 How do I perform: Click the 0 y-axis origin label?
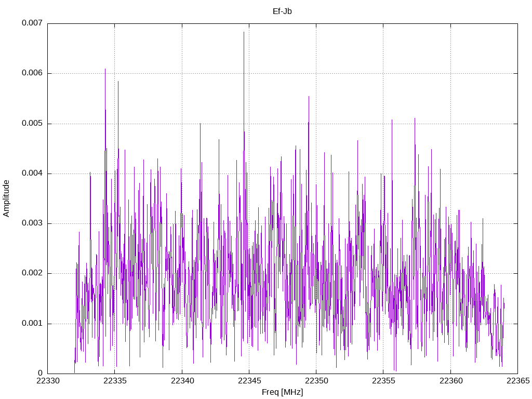click(40, 374)
